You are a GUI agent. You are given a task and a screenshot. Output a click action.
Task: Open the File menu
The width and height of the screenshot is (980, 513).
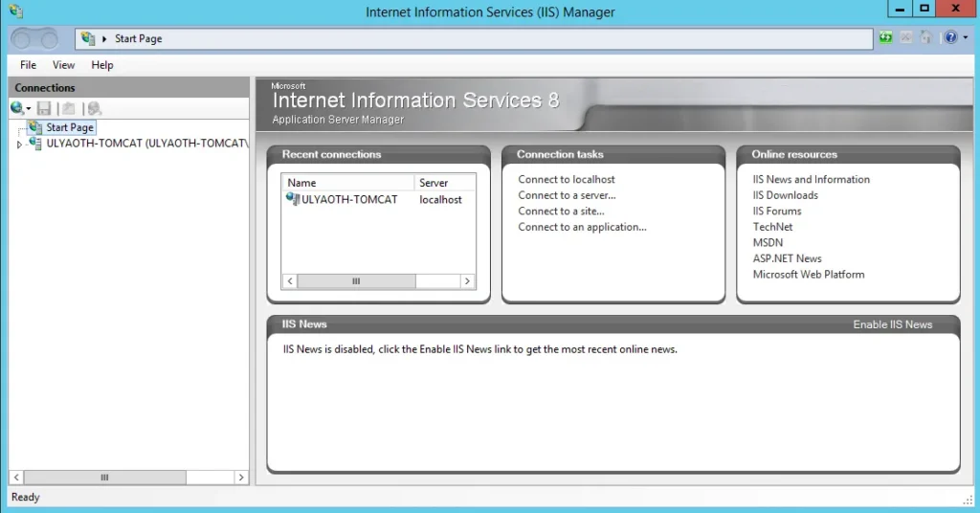(28, 65)
